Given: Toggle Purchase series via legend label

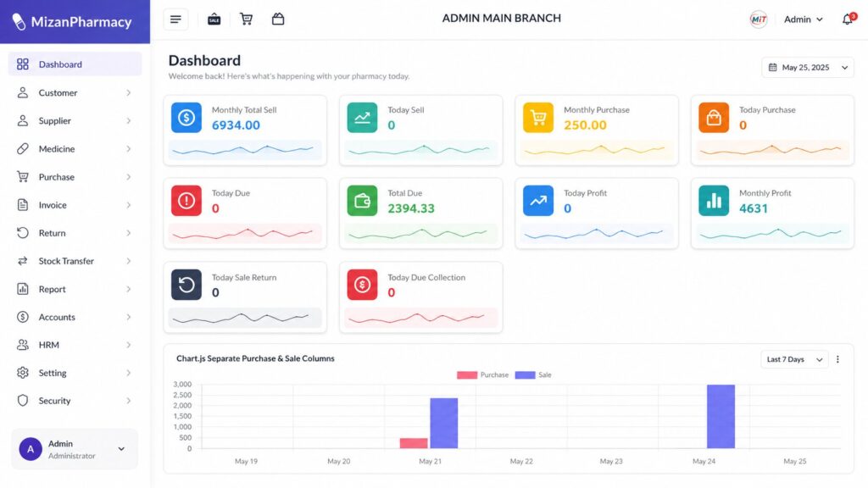Looking at the screenshot, I should (494, 375).
